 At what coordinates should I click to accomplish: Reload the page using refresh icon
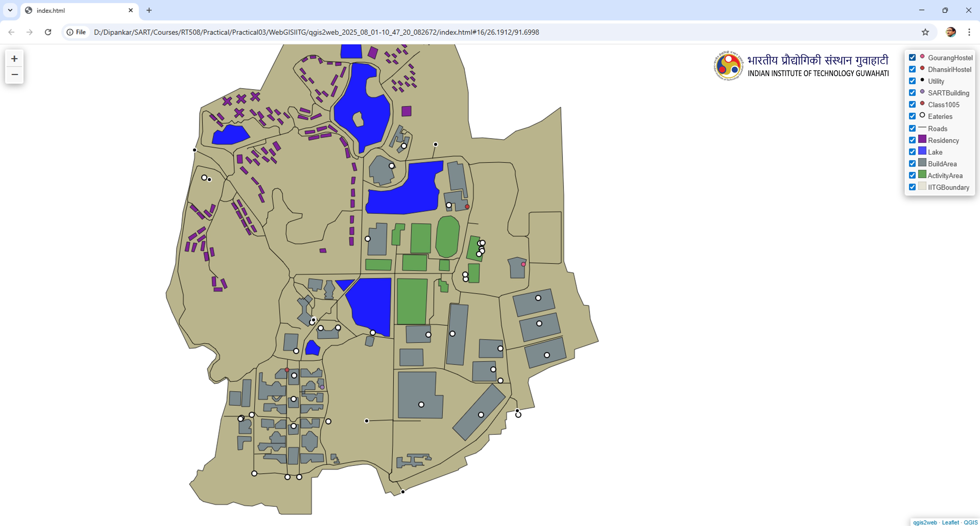pyautogui.click(x=48, y=32)
